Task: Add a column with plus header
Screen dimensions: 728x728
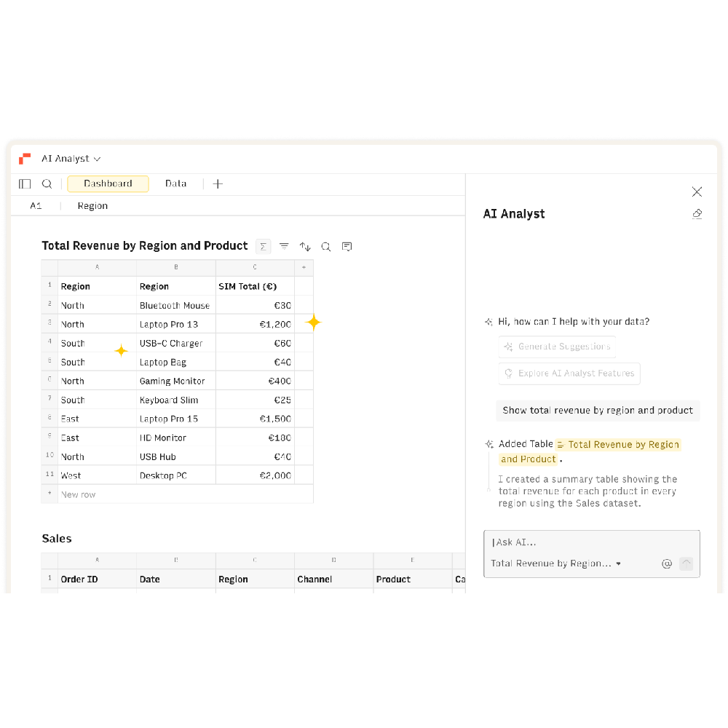Action: (x=304, y=267)
